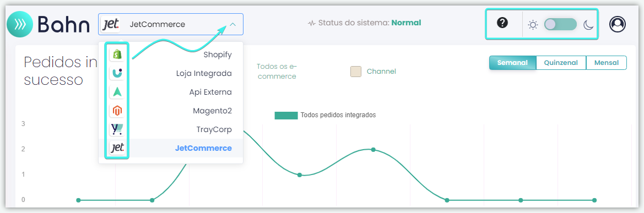Toggle the Channel legend swatch
This screenshot has height=213, width=644.
356,72
